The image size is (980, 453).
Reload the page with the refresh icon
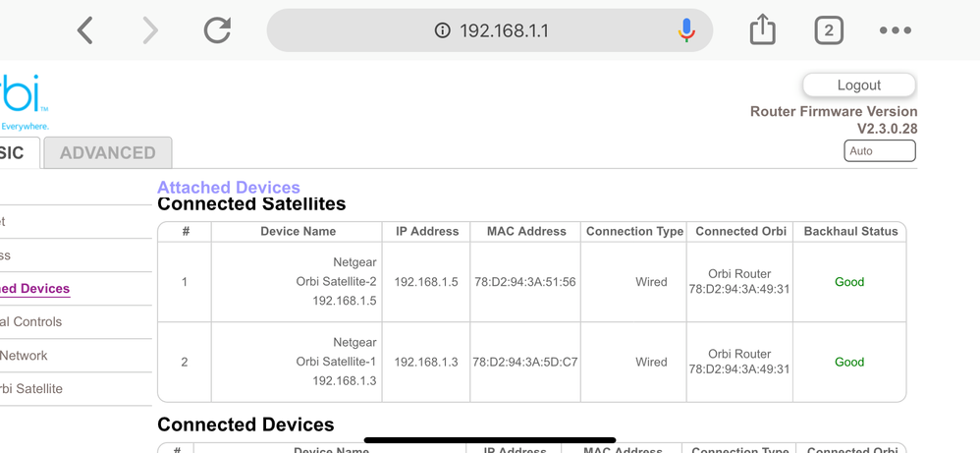(x=217, y=30)
